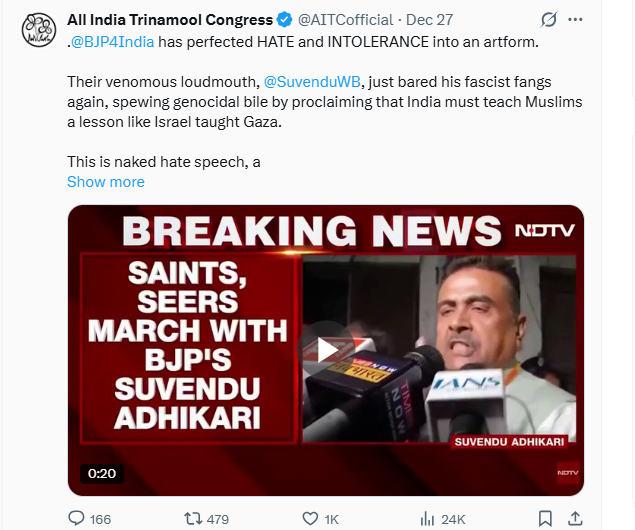Open the All India Trinamool Congress profile name
Screen dimensions: 635x530
point(170,20)
